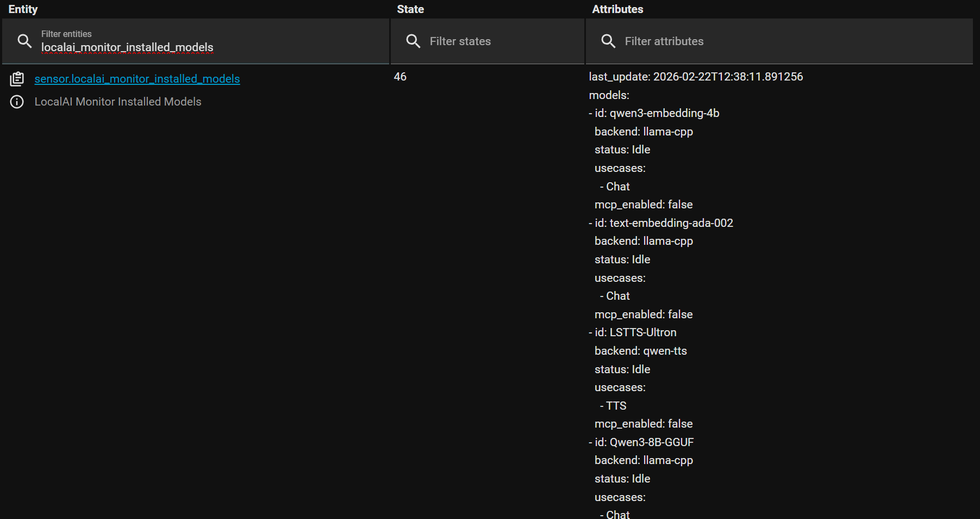This screenshot has height=519, width=980.
Task: Focus the Filter attributes text field
Action: click(788, 41)
